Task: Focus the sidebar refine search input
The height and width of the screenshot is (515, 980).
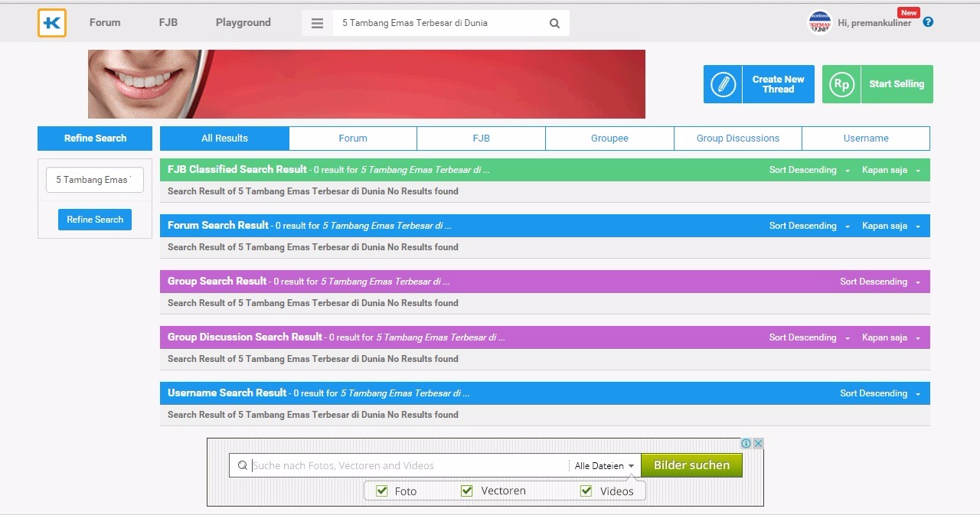Action: coord(95,180)
